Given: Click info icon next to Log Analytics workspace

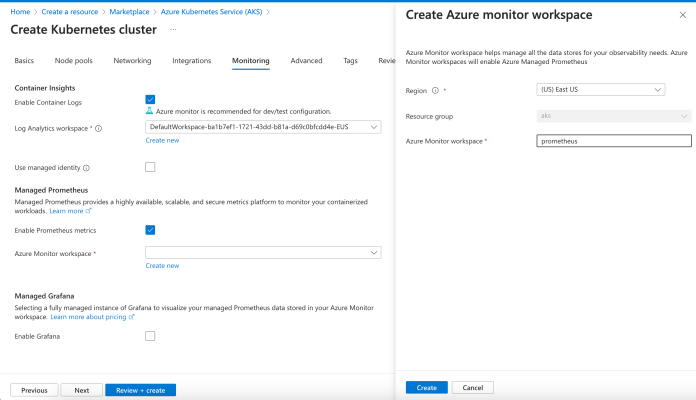Looking at the screenshot, I should click(98, 128).
